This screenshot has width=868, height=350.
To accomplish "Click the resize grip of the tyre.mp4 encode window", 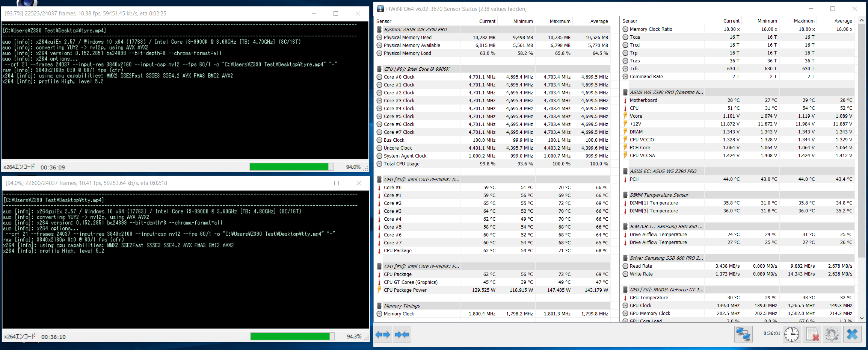I will click(366, 168).
